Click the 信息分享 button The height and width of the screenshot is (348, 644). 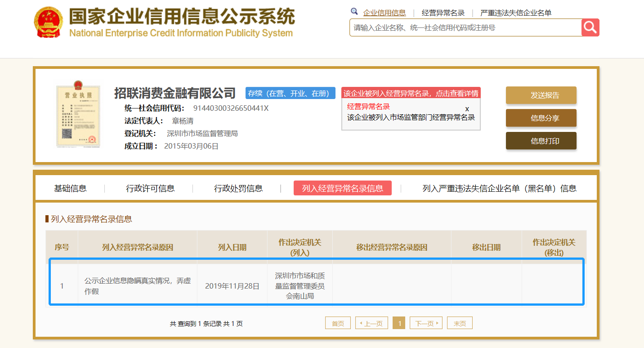point(541,118)
